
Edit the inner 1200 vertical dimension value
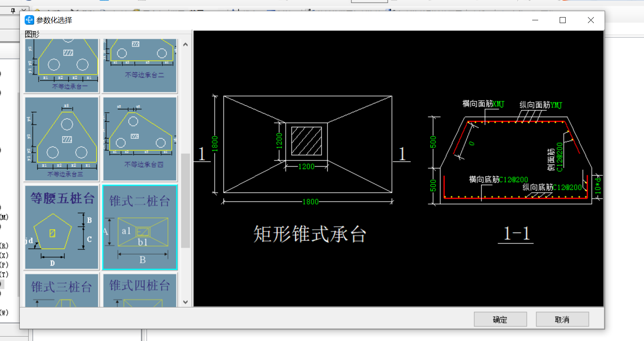(x=279, y=141)
